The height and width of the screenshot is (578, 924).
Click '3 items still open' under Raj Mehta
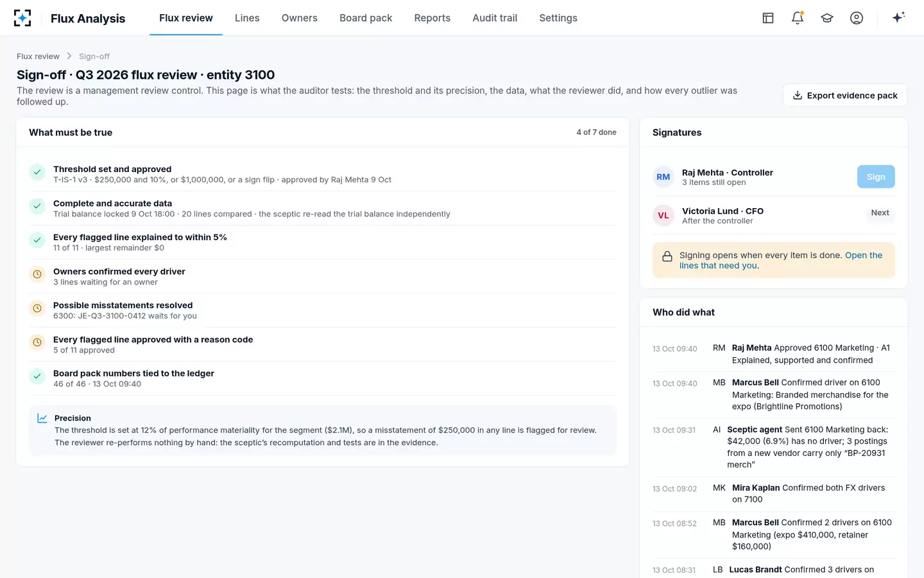pos(714,182)
